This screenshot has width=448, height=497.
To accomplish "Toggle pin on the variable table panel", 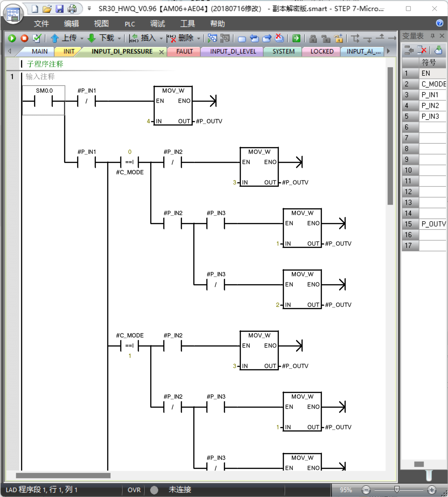I will (x=432, y=36).
